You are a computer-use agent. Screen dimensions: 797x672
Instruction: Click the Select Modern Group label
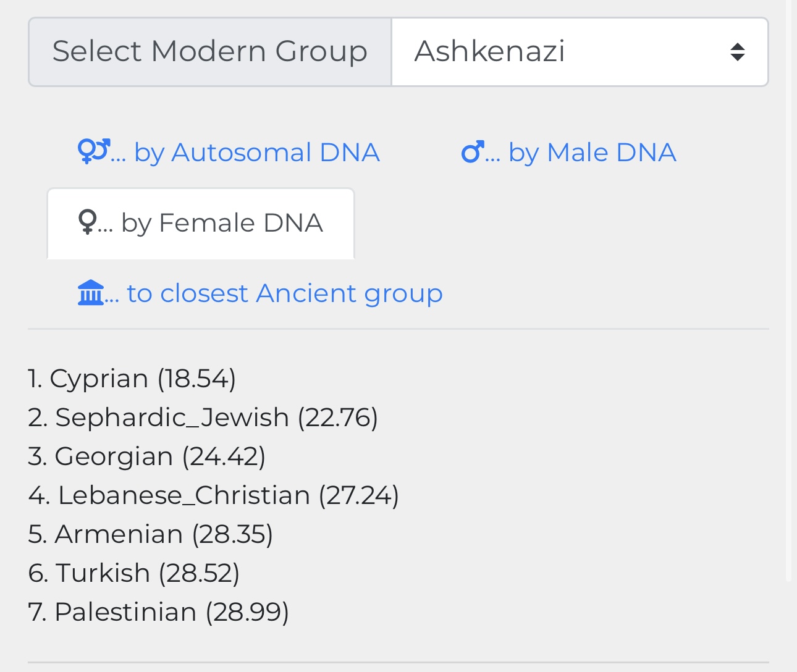pos(210,52)
